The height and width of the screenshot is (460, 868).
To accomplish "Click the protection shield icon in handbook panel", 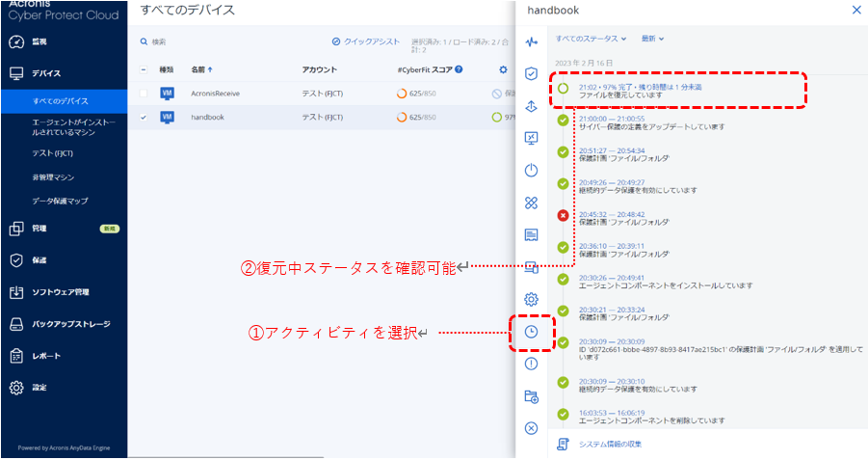I will [531, 73].
